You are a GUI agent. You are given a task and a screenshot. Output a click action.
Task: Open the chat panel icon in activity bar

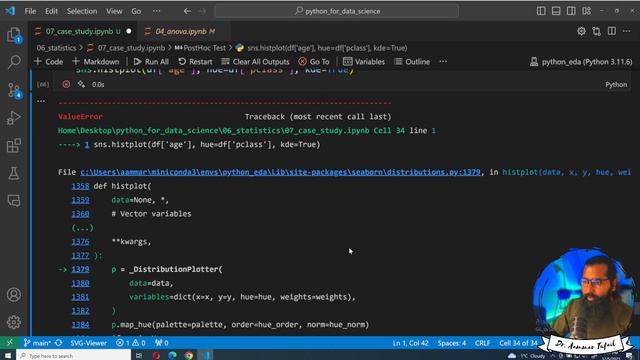(14, 201)
